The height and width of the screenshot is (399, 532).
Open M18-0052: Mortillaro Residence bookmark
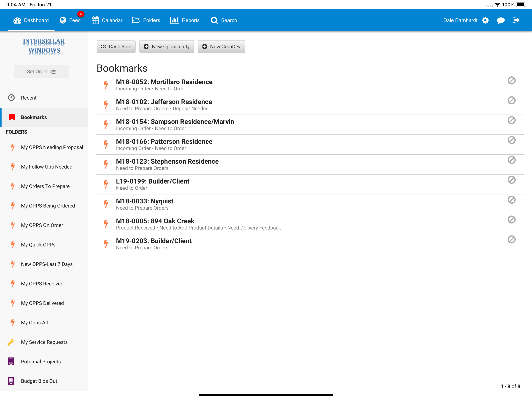click(310, 85)
